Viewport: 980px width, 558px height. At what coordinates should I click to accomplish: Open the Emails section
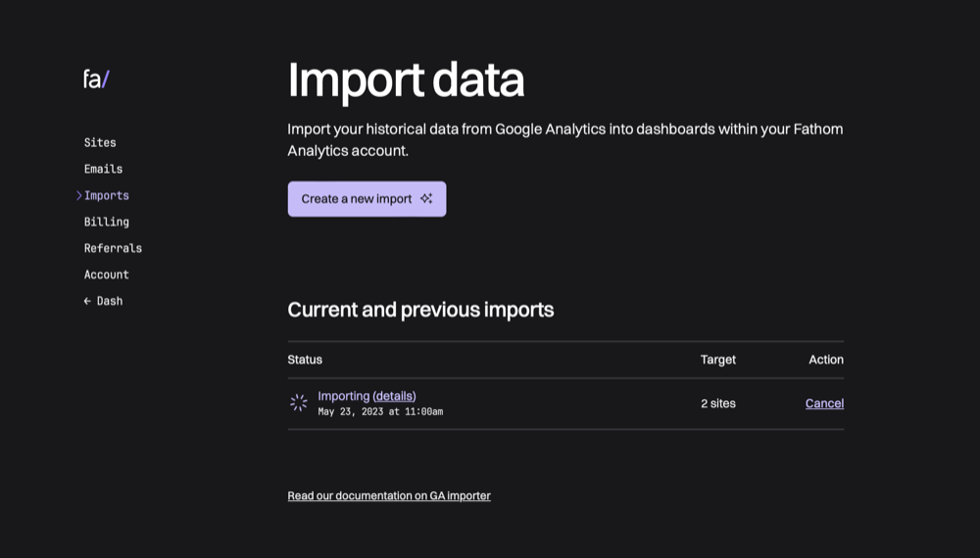tap(103, 169)
